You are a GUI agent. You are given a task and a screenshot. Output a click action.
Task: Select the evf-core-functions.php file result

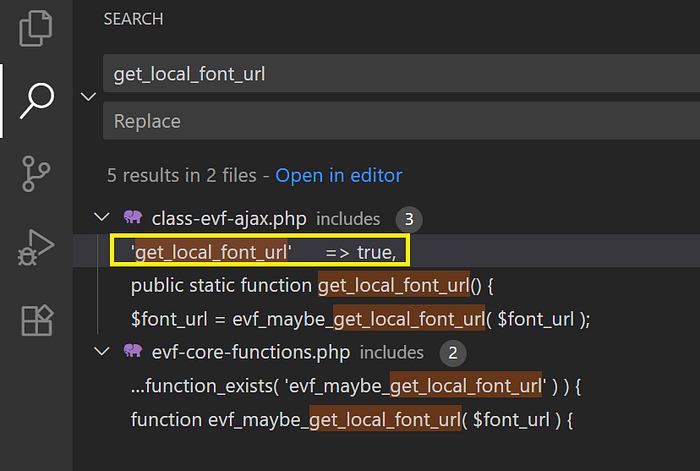[x=252, y=352]
